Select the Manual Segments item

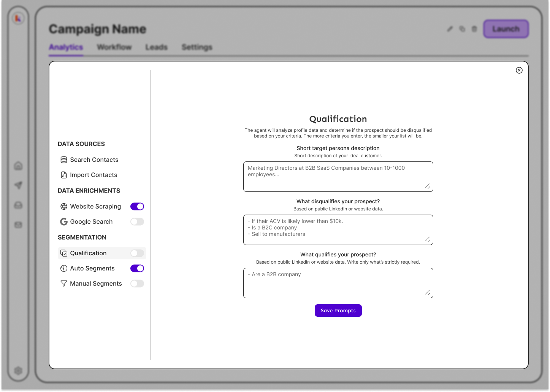(96, 284)
